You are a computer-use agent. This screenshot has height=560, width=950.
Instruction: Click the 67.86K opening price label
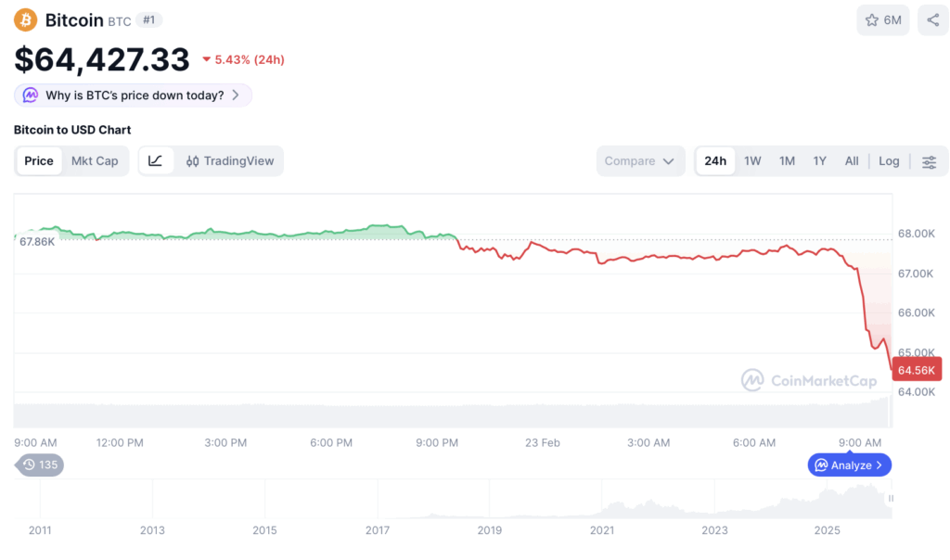click(37, 242)
